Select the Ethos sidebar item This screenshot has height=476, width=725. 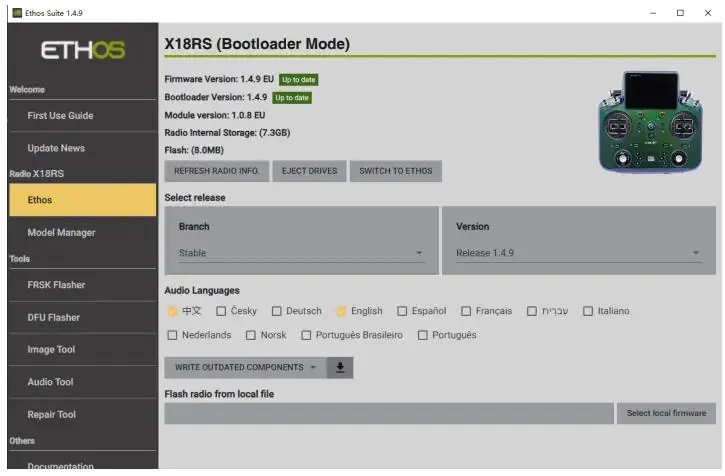82,200
